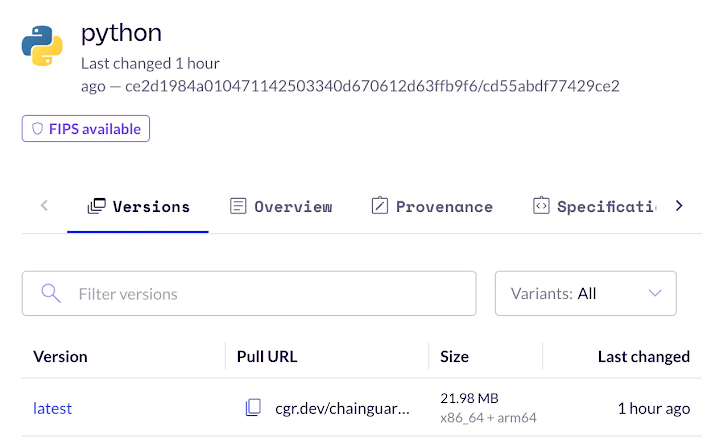The image size is (728, 448).
Task: Click the shield icon in FIPS badge
Action: pos(38,129)
